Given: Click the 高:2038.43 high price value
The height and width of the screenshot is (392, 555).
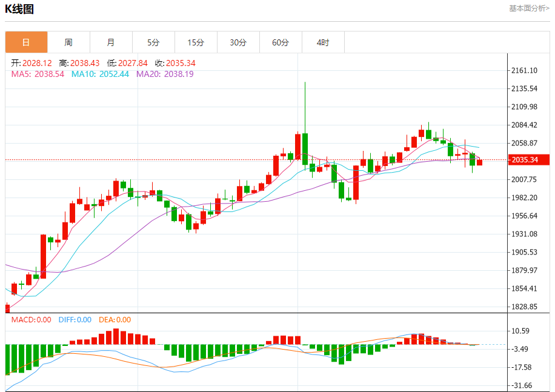Looking at the screenshot, I should 79,63.
